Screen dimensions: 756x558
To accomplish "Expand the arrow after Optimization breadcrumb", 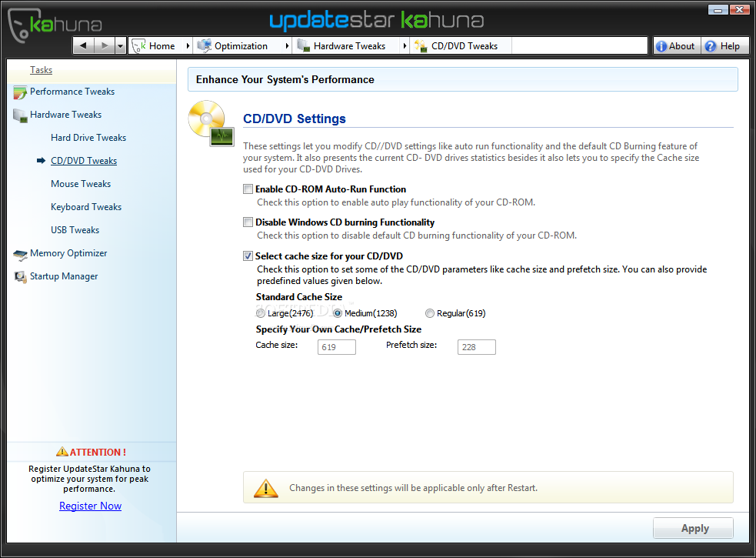I will [x=288, y=46].
